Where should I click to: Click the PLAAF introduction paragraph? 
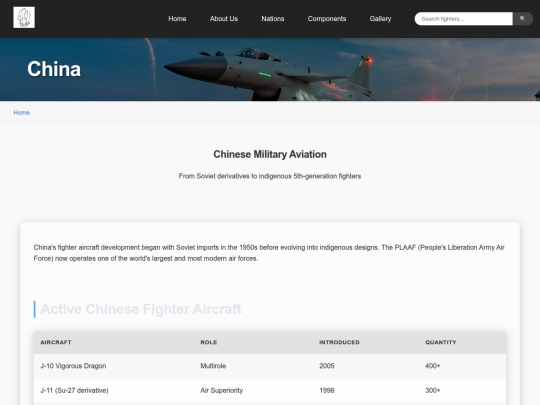(x=269, y=253)
